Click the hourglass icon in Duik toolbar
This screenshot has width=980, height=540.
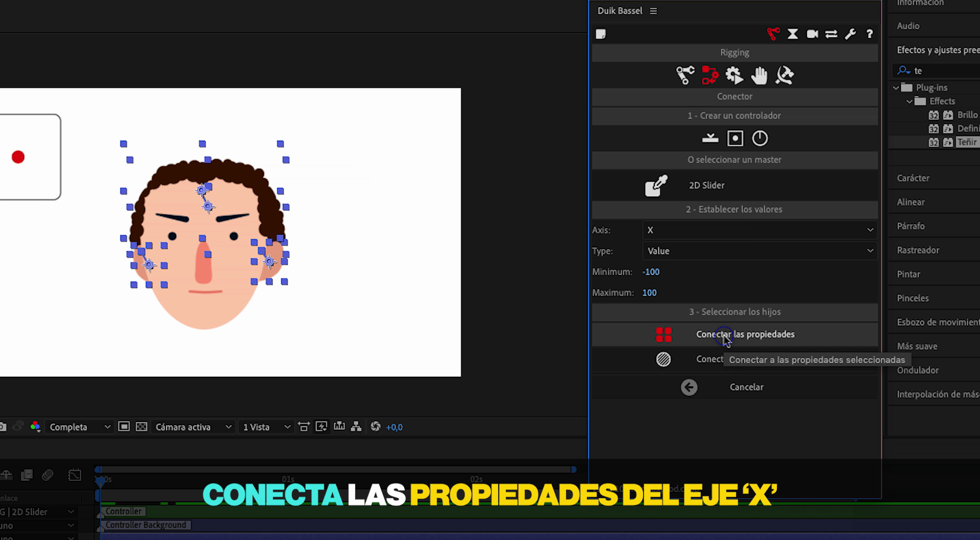point(793,34)
